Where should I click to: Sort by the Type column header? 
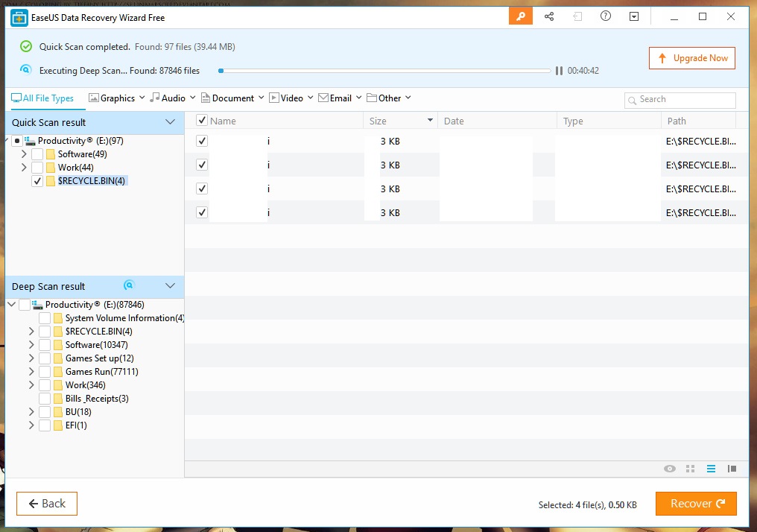coord(609,121)
